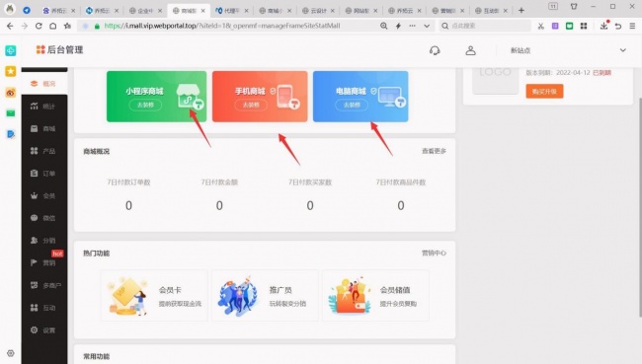Open a new browser tab

(522, 10)
